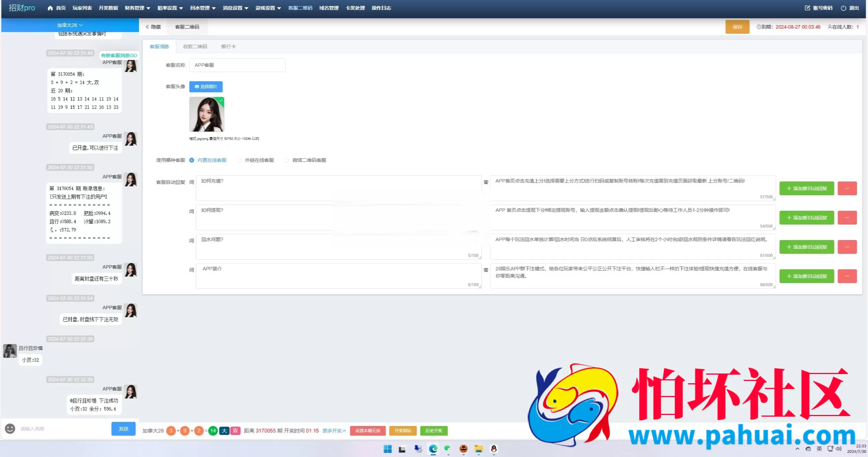Open the sunglasses-face app on the taskbar
Image resolution: width=868 pixels, height=457 pixels.
tap(464, 449)
